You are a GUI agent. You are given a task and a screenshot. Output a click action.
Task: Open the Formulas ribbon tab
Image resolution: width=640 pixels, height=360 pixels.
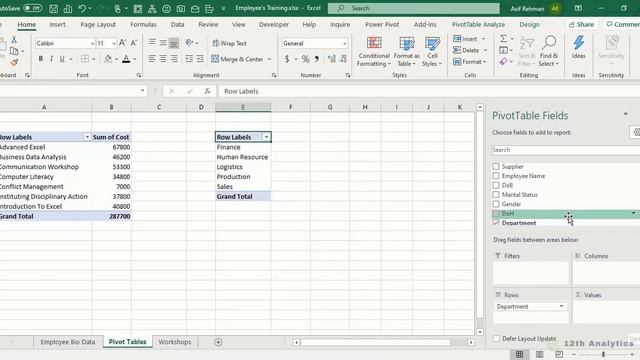point(143,24)
